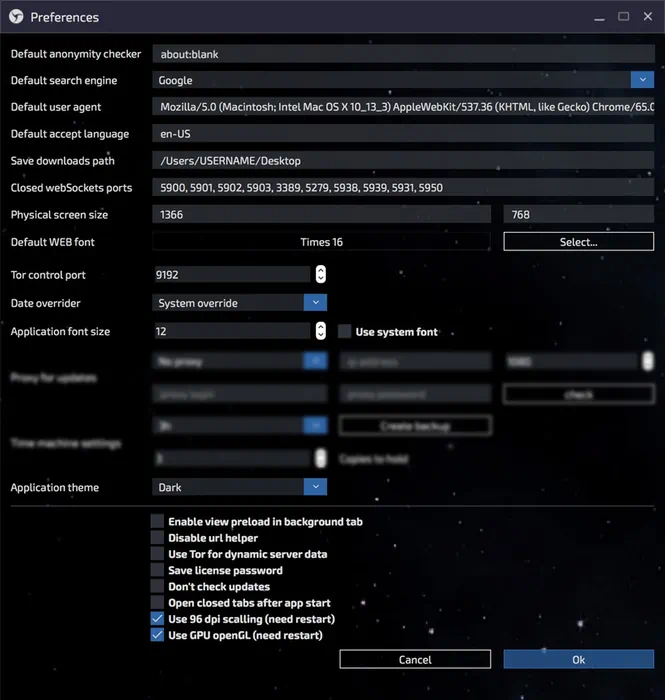Uncheck Use 96 dpi scalling option
This screenshot has height=700, width=665.
[x=157, y=619]
